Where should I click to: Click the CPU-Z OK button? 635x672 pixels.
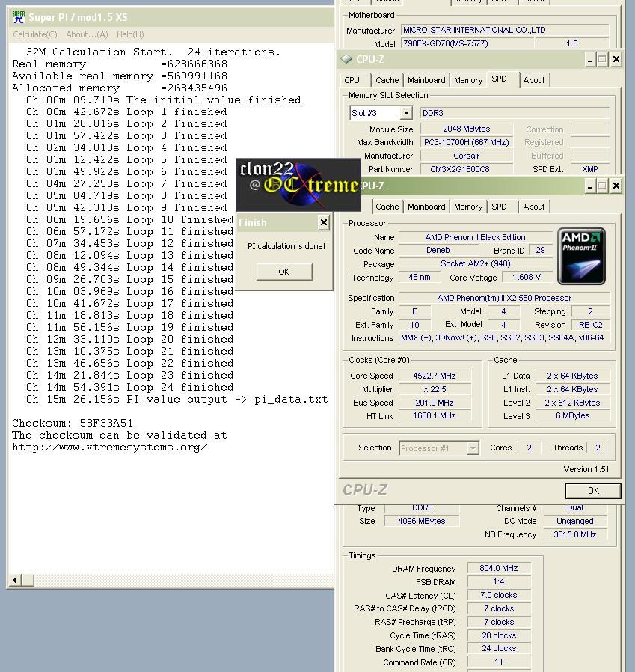[x=593, y=491]
